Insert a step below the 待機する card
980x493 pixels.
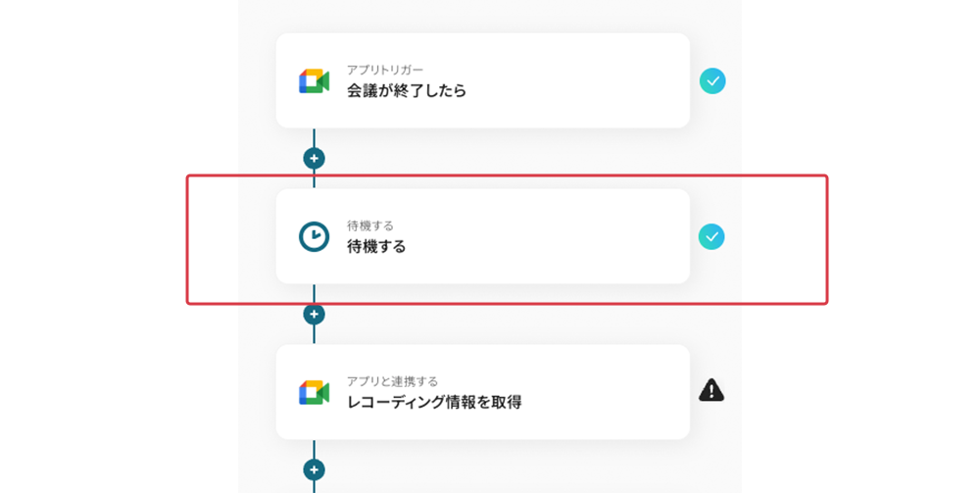point(314,314)
